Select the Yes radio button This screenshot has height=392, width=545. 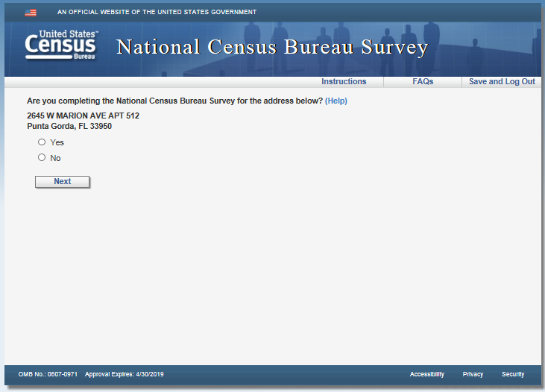pos(42,142)
